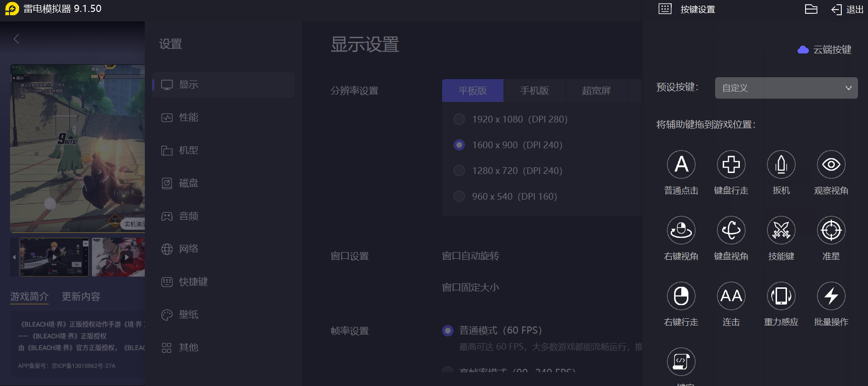The height and width of the screenshot is (386, 868).
Task: Select 1600 x 900 (DPI 240) resolution
Action: pos(508,145)
